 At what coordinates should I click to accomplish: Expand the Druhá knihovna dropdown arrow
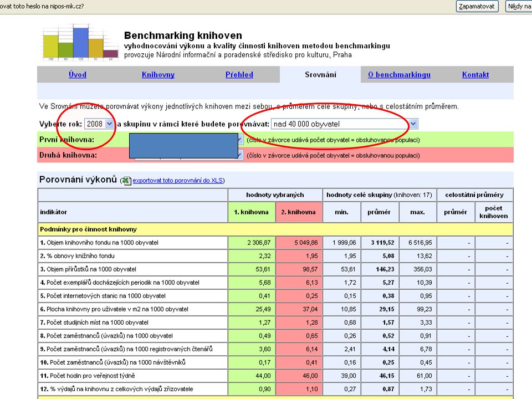pyautogui.click(x=240, y=155)
